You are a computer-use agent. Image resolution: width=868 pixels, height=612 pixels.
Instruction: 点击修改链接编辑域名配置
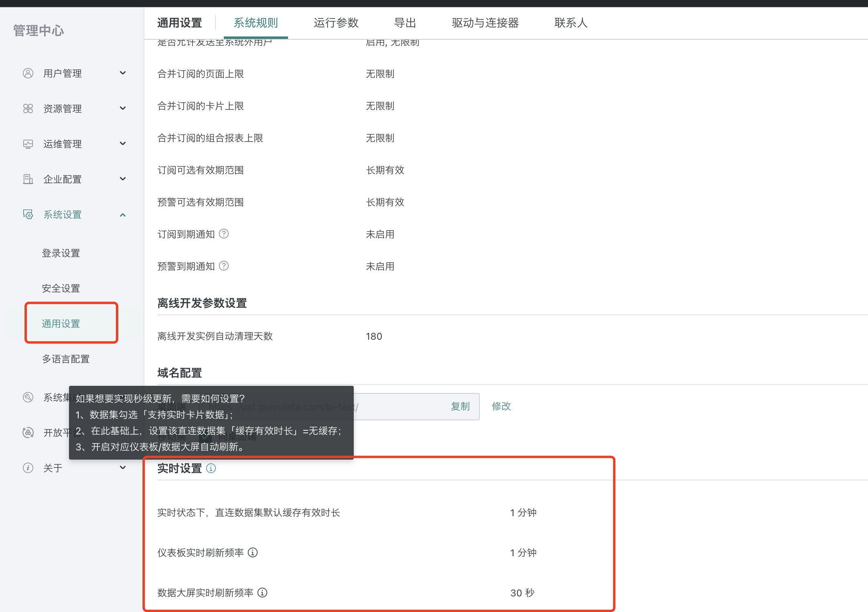tap(501, 406)
